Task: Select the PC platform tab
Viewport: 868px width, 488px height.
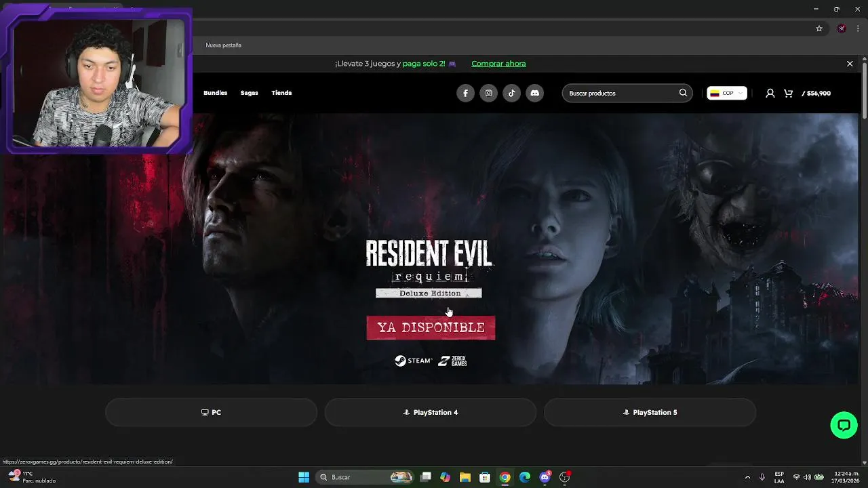Action: (x=211, y=412)
